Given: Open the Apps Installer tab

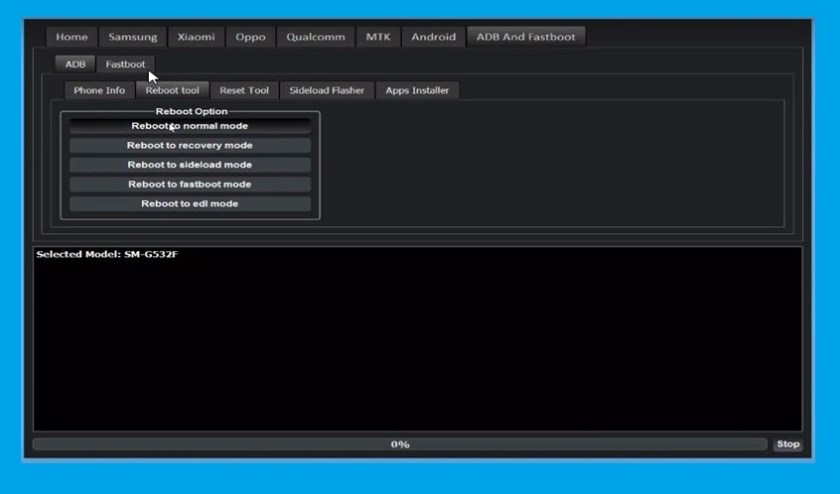Looking at the screenshot, I should 417,91.
